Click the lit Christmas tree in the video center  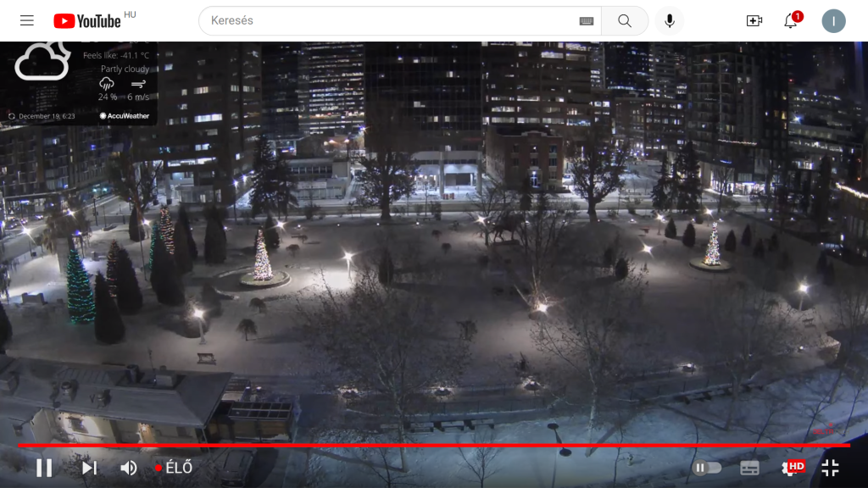[262, 257]
